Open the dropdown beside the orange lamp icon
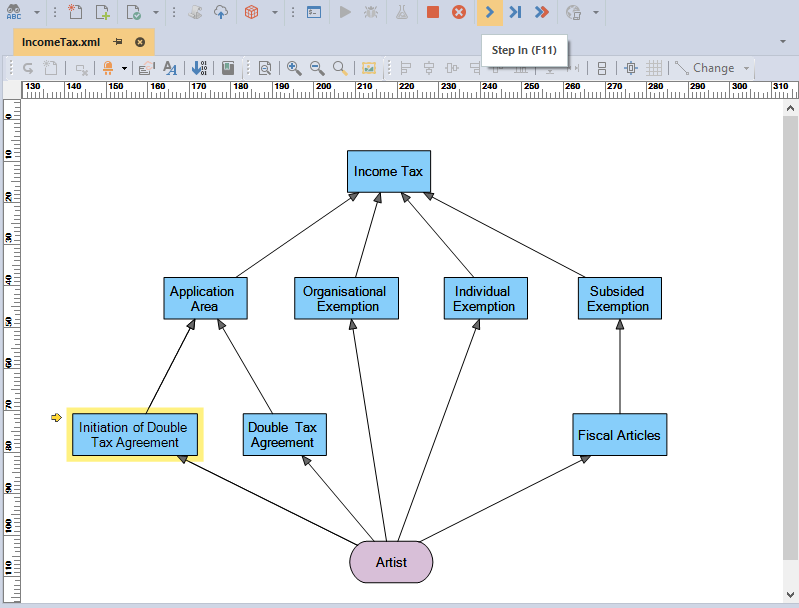This screenshot has width=799, height=608. [x=124, y=68]
